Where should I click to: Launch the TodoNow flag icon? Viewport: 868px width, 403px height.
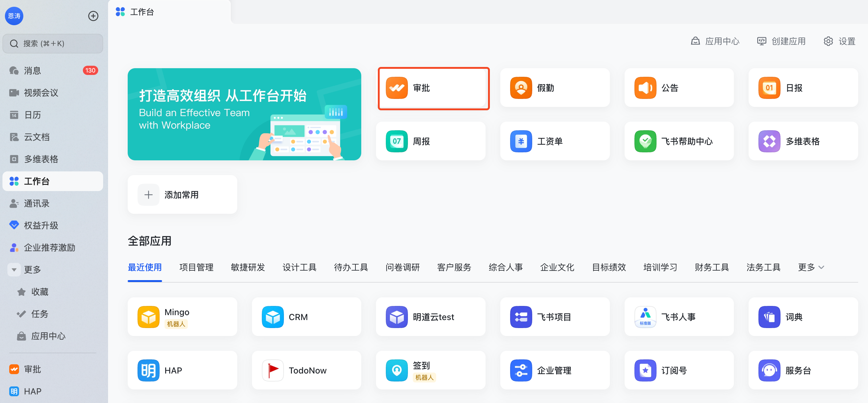click(273, 370)
